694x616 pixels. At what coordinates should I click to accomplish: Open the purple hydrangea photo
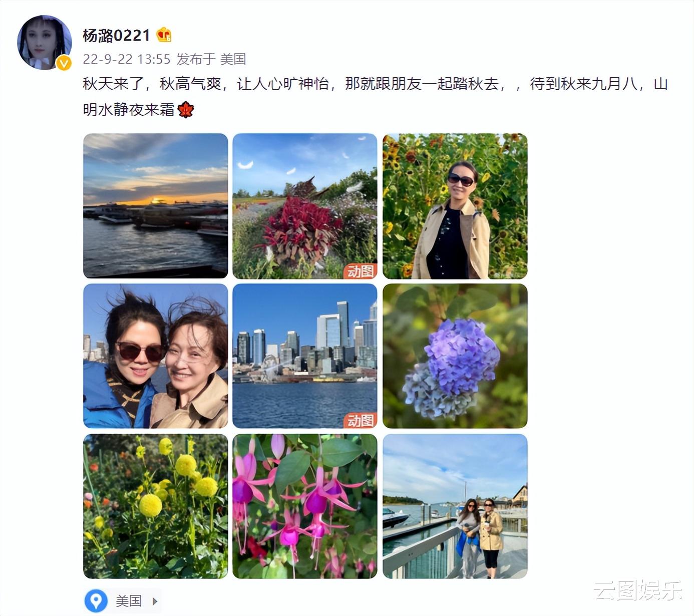(x=455, y=356)
